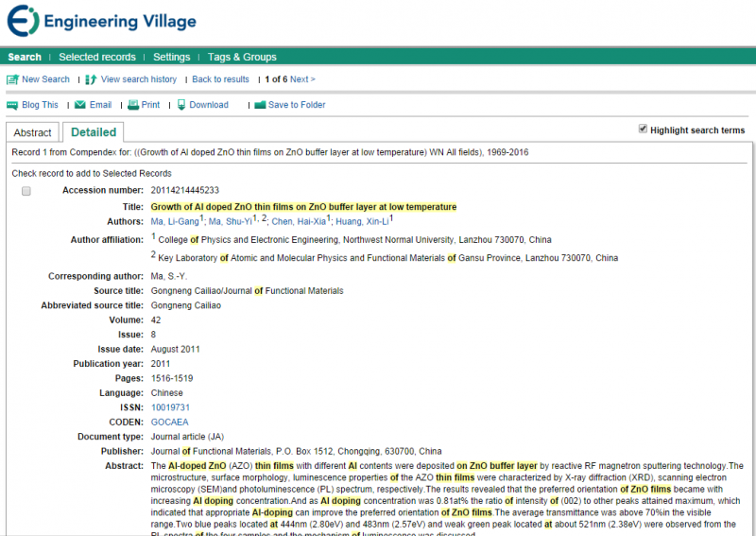
Task: Go to the Next > record
Action: (302, 79)
